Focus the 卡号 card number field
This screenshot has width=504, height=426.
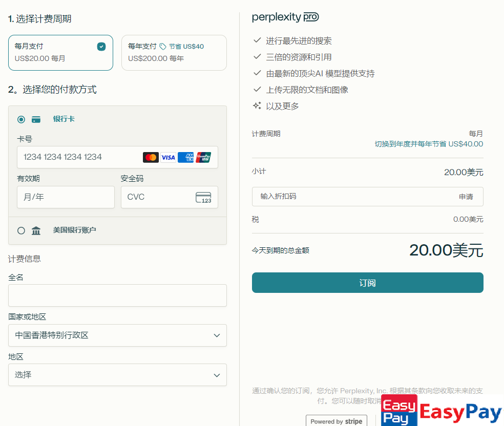pos(117,157)
